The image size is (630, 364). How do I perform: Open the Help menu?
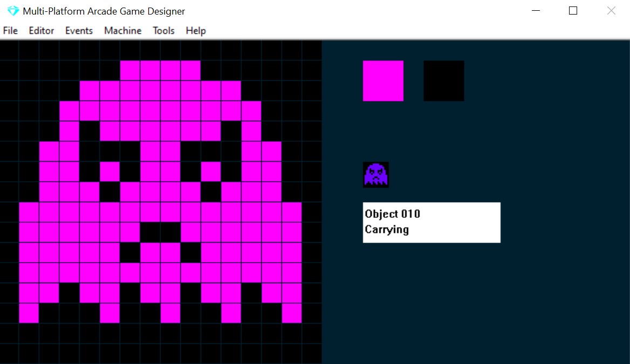tap(196, 31)
